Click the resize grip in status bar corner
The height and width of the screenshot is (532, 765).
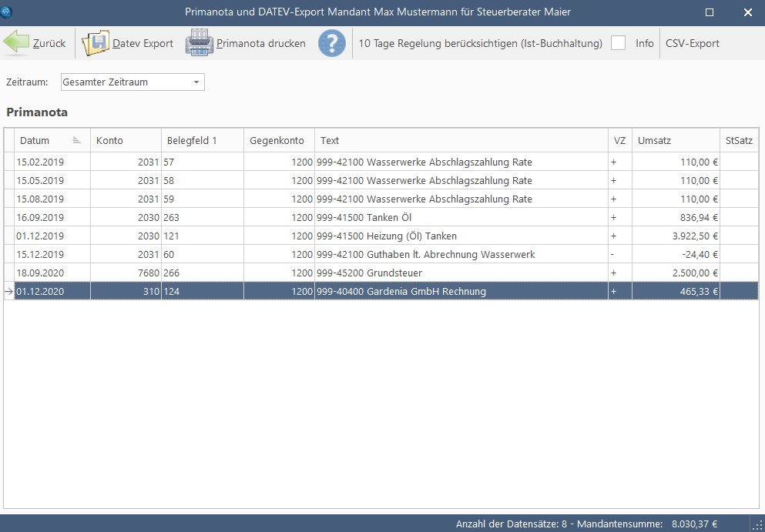[x=757, y=524]
